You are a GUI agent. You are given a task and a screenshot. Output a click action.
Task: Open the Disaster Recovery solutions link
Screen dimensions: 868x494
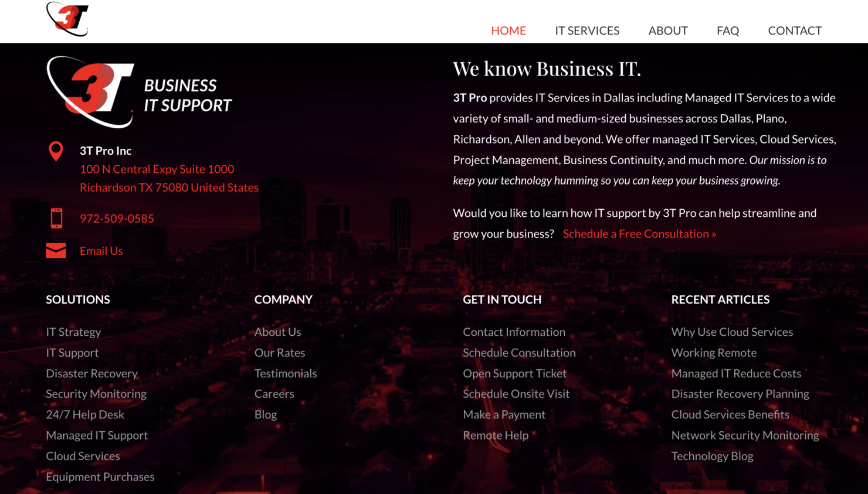tap(91, 373)
